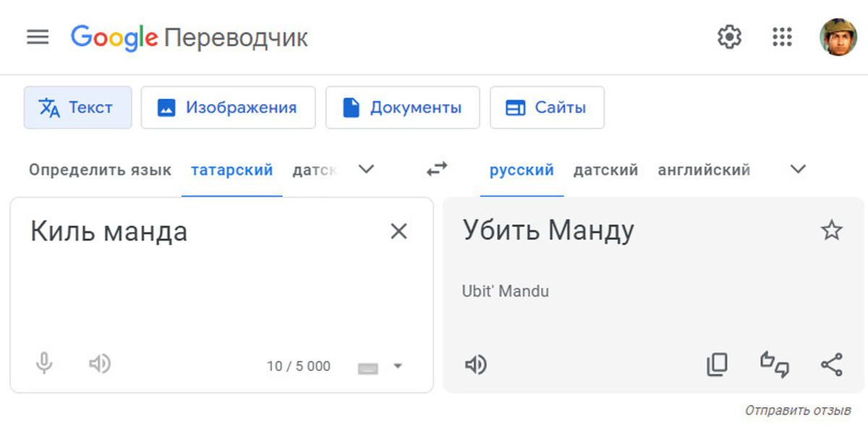Switch to the Документы tab
The height and width of the screenshot is (431, 868).
[402, 108]
